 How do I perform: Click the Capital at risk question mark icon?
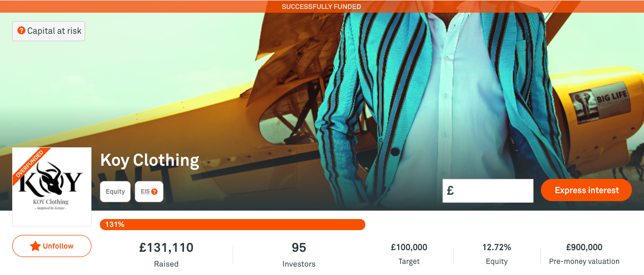click(21, 31)
